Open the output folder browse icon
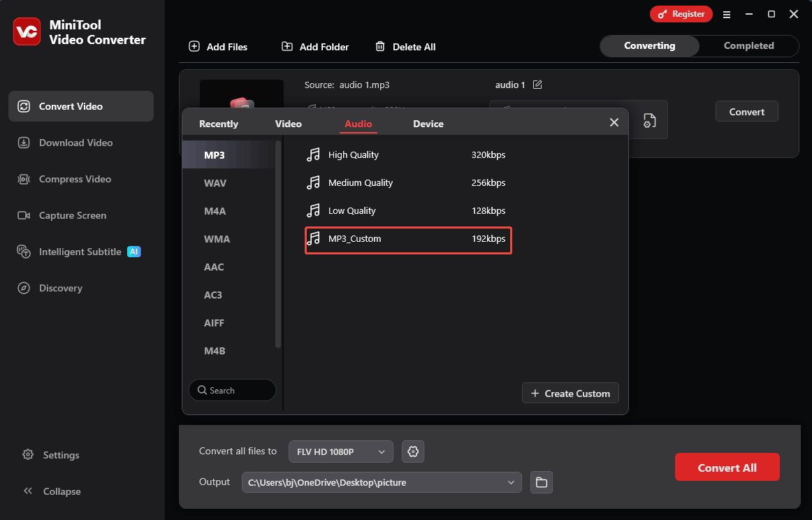Image resolution: width=812 pixels, height=520 pixels. pyautogui.click(x=541, y=482)
